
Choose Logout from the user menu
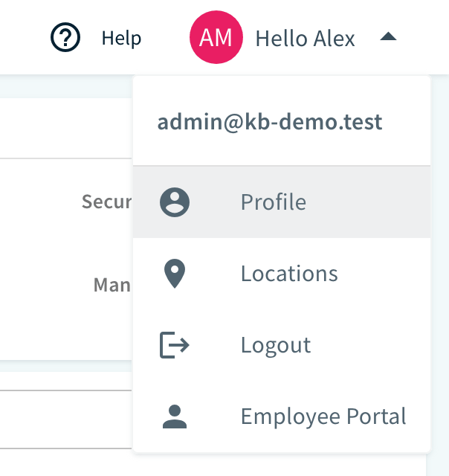pyautogui.click(x=282, y=345)
